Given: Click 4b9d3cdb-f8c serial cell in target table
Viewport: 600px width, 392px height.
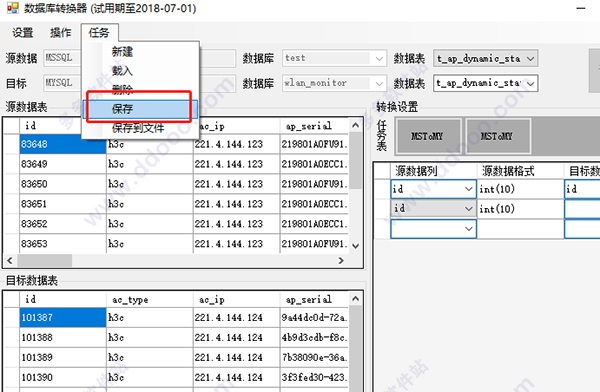Looking at the screenshot, I should [x=315, y=338].
